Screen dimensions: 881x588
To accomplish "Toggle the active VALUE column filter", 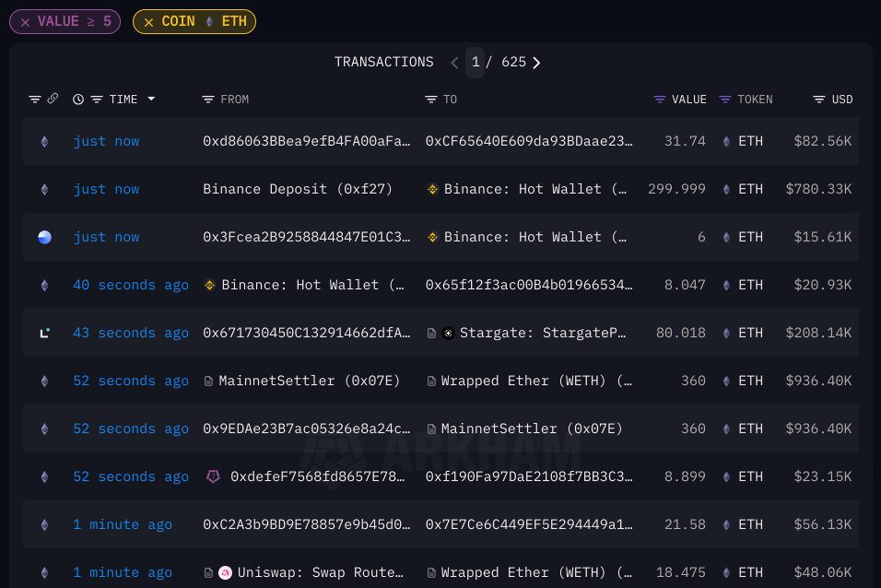I will [x=659, y=100].
